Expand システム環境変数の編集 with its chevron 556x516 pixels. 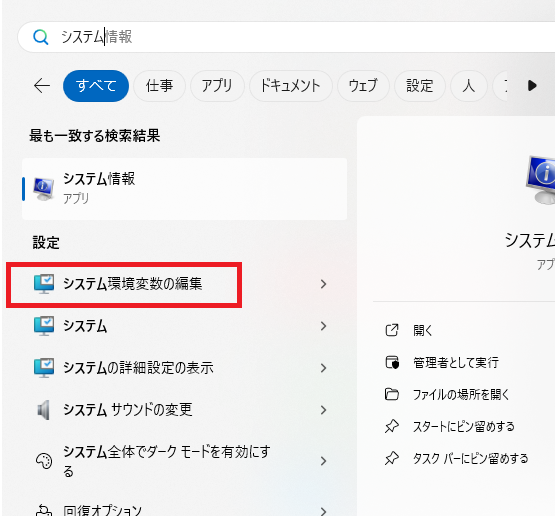click(323, 284)
